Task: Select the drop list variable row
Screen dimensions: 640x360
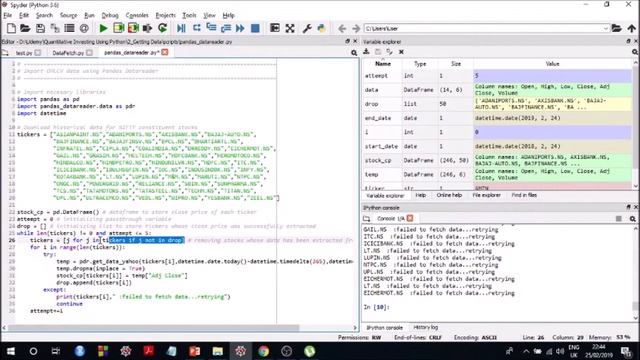Action: pyautogui.click(x=498, y=104)
